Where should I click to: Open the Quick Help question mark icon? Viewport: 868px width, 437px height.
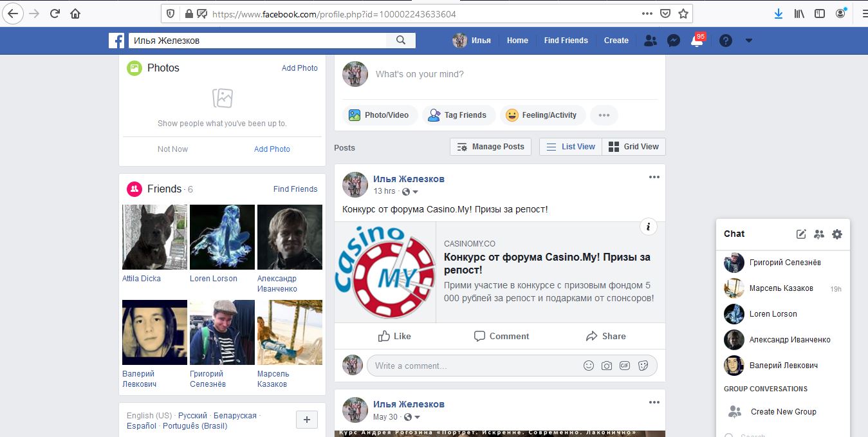[726, 41]
